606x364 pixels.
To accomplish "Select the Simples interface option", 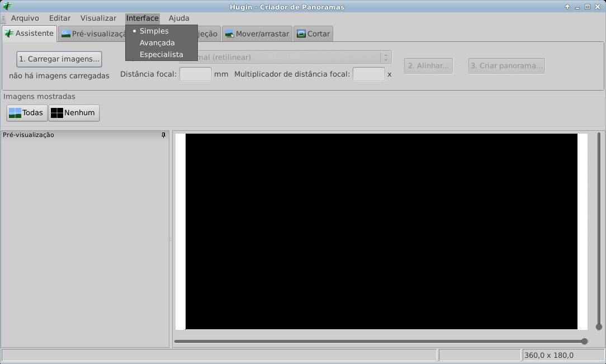I will [154, 31].
